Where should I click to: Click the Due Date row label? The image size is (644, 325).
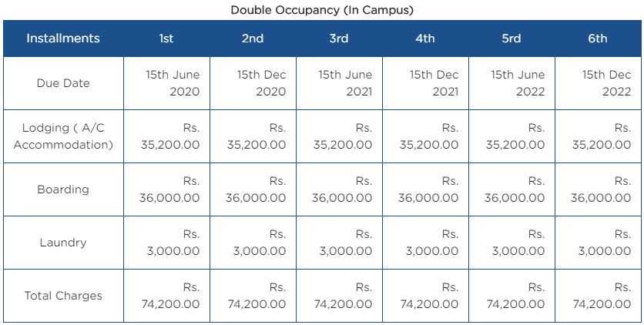[x=63, y=83]
